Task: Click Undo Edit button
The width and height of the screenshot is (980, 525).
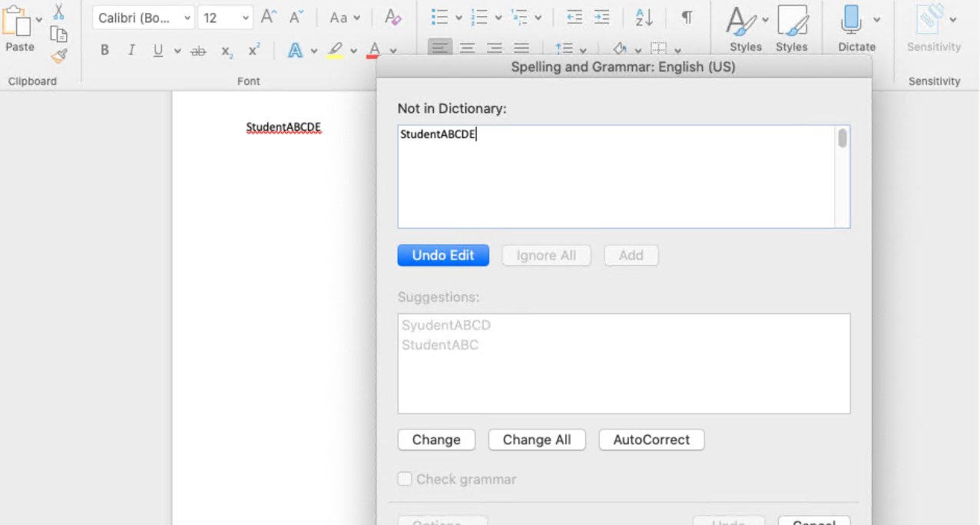Action: coord(443,256)
